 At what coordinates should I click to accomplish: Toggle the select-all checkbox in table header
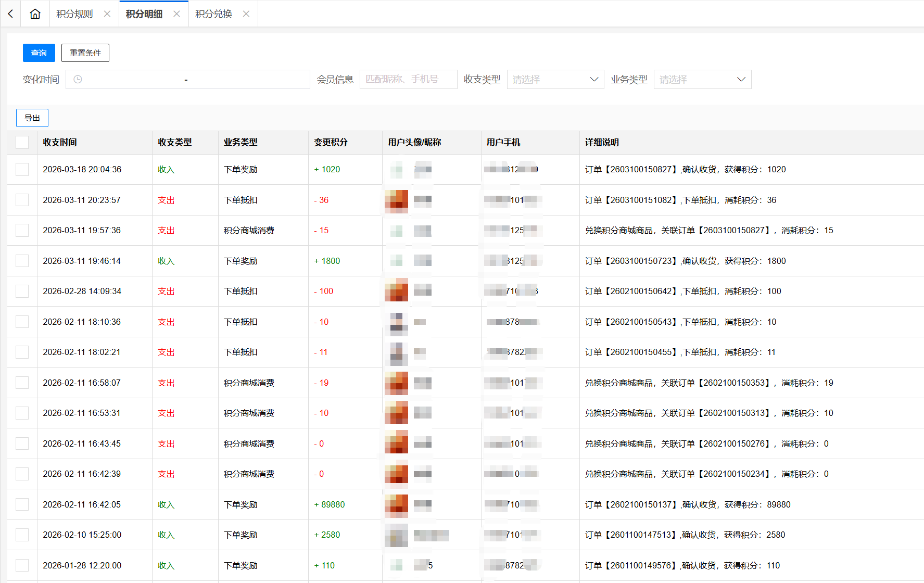[x=22, y=143]
